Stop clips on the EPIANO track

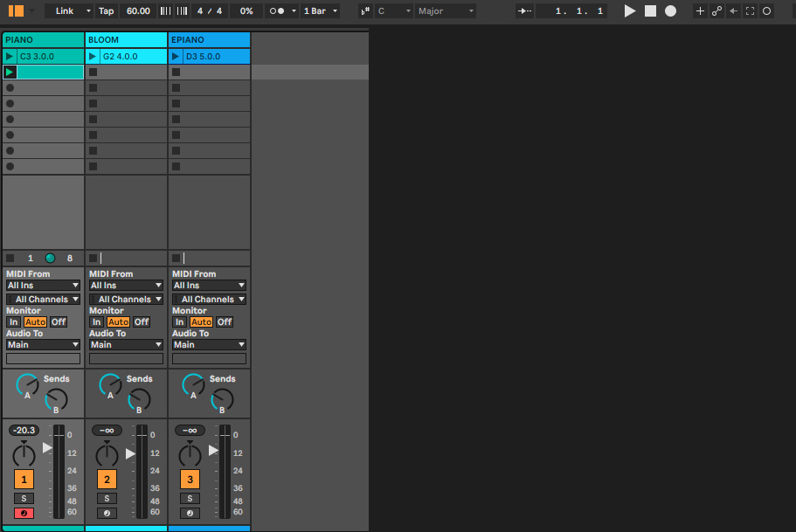click(177, 258)
